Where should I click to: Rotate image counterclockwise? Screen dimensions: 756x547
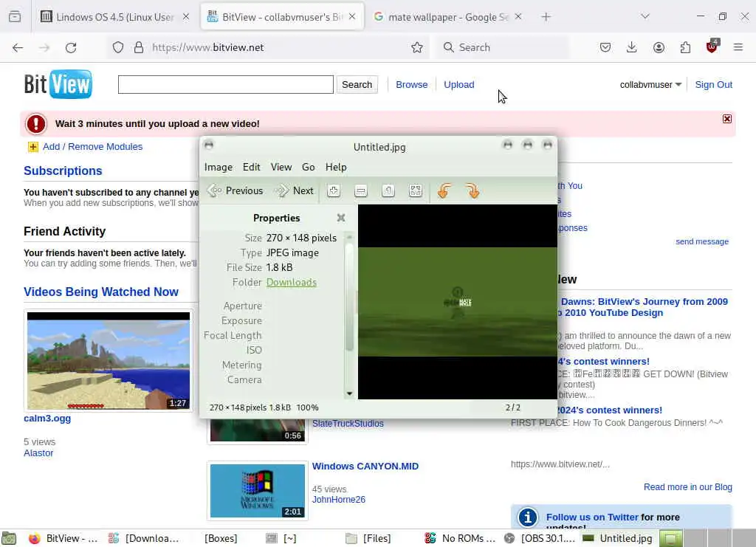(444, 191)
